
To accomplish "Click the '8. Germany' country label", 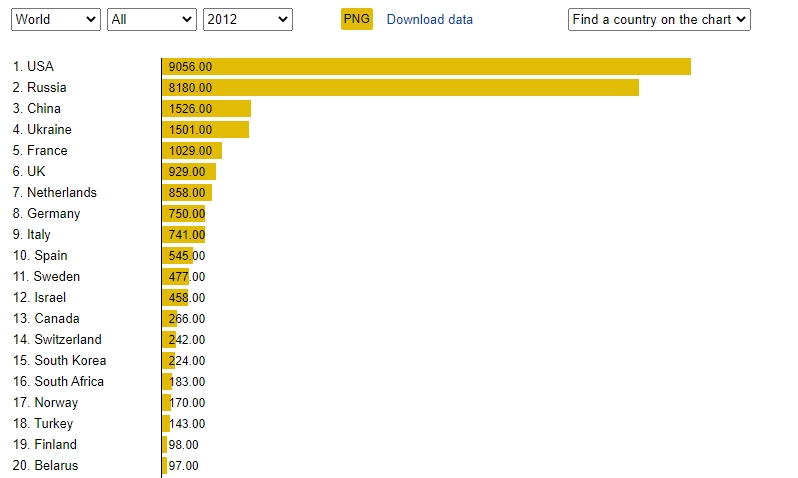I will [x=46, y=214].
